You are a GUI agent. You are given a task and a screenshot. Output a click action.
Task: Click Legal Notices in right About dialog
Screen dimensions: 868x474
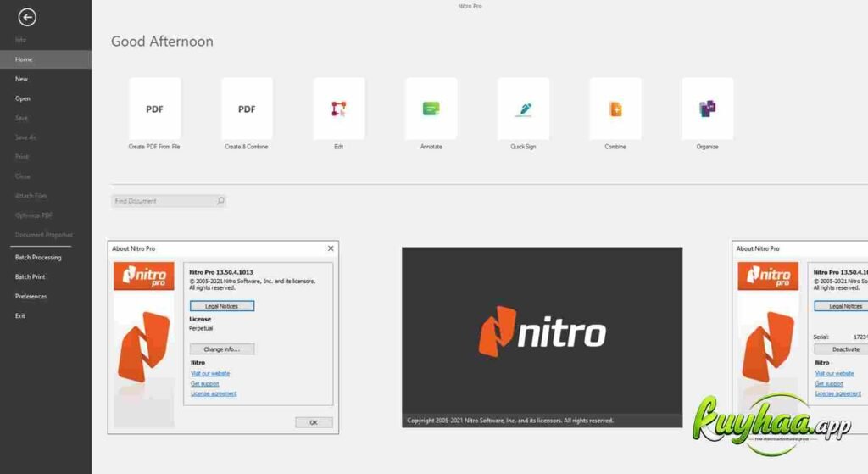(x=843, y=306)
